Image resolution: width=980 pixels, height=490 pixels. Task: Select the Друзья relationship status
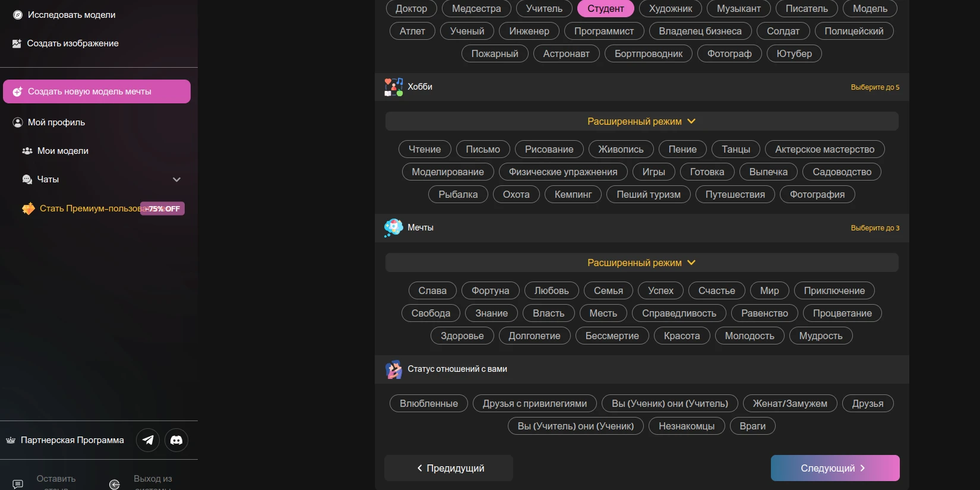868,403
